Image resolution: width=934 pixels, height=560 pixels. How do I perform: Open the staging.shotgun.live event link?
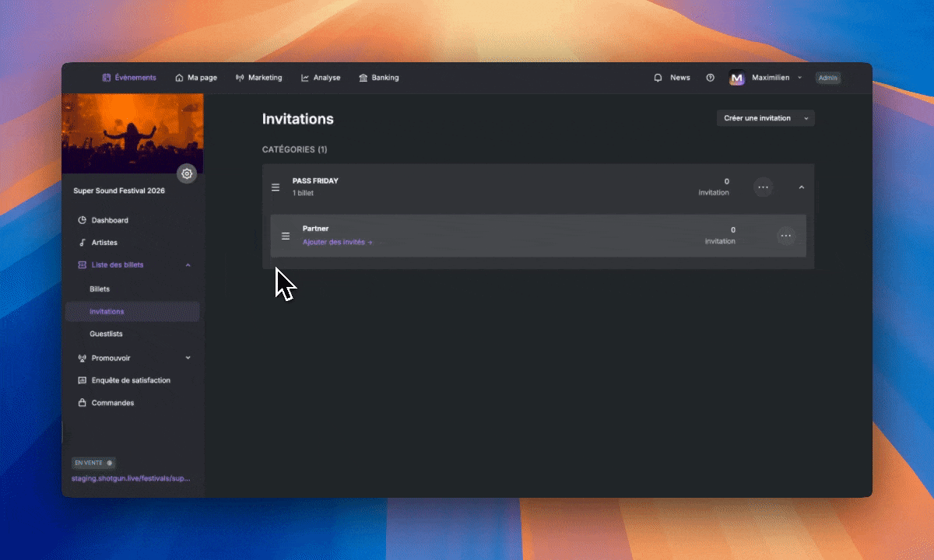[130, 478]
